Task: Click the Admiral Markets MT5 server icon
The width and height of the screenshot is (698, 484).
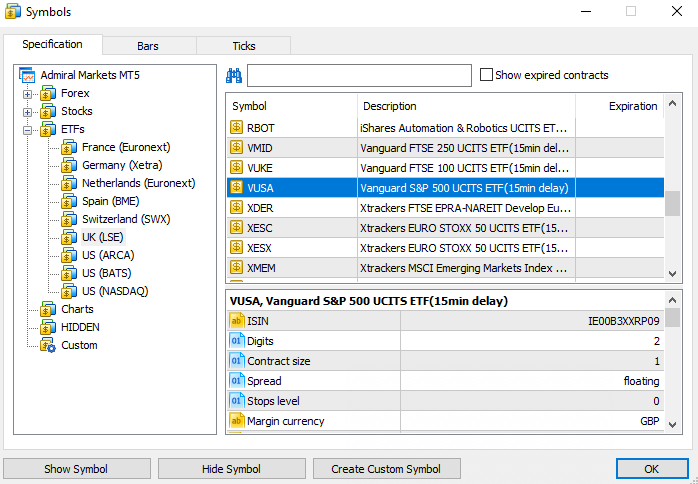Action: (27, 75)
